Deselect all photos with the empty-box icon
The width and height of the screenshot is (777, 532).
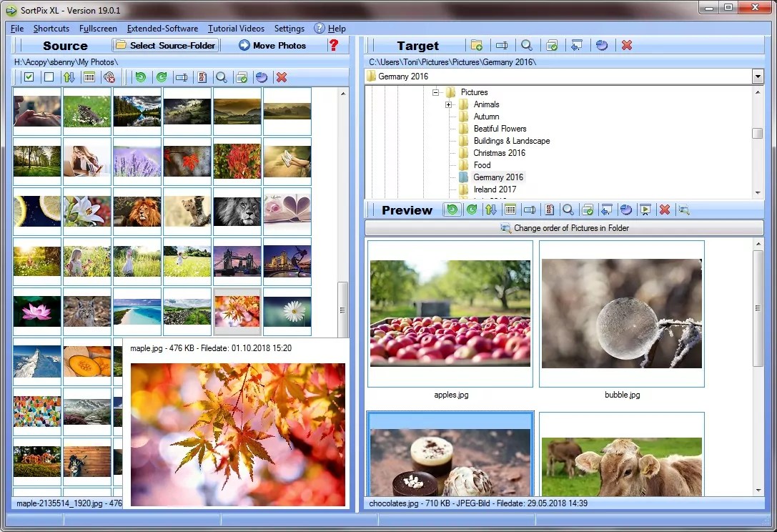point(49,77)
